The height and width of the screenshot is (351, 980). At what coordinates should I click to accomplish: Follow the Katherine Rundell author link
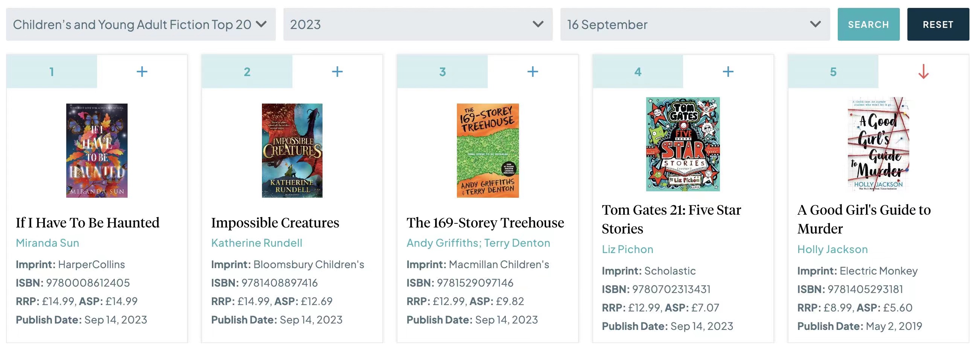tap(257, 243)
